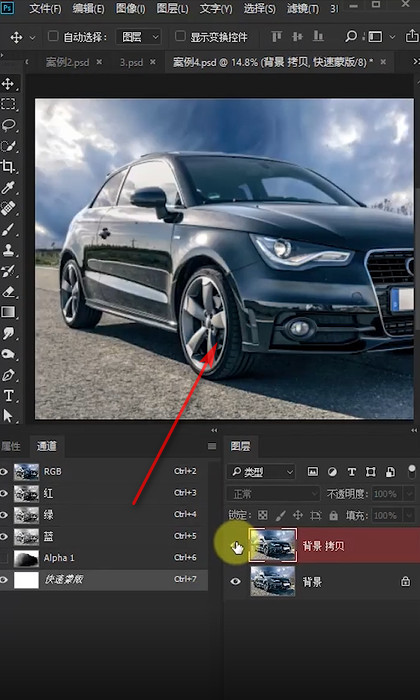Screen dimensions: 420x700
Task: Align top edges icon in options bar
Action: click(277, 37)
